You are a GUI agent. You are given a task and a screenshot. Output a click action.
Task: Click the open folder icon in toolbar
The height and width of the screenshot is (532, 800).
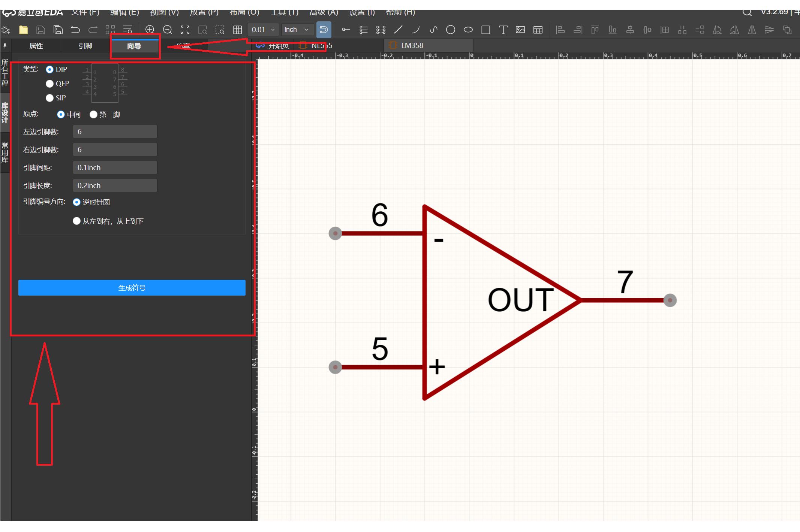pos(23,30)
